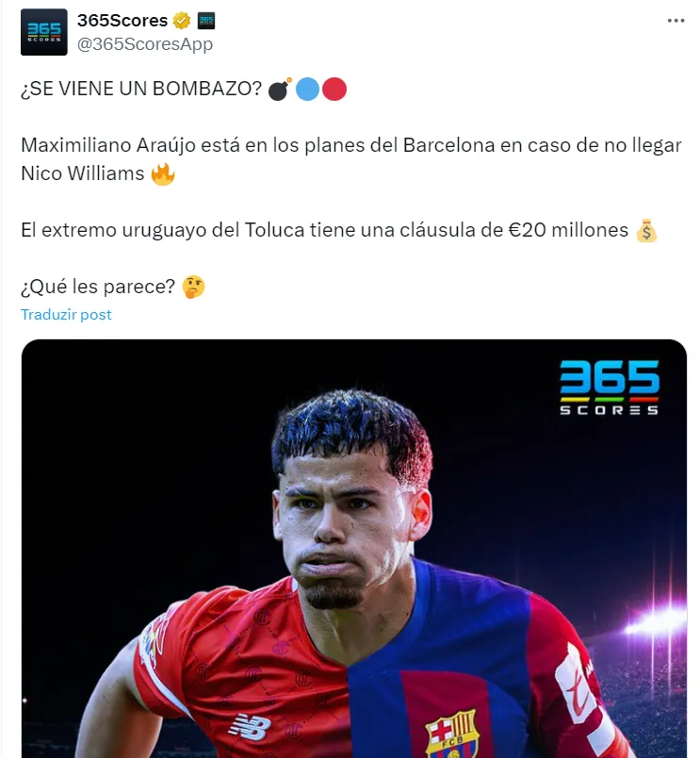Open the 365Scores profile avatar
The image size is (700, 758).
[44, 32]
